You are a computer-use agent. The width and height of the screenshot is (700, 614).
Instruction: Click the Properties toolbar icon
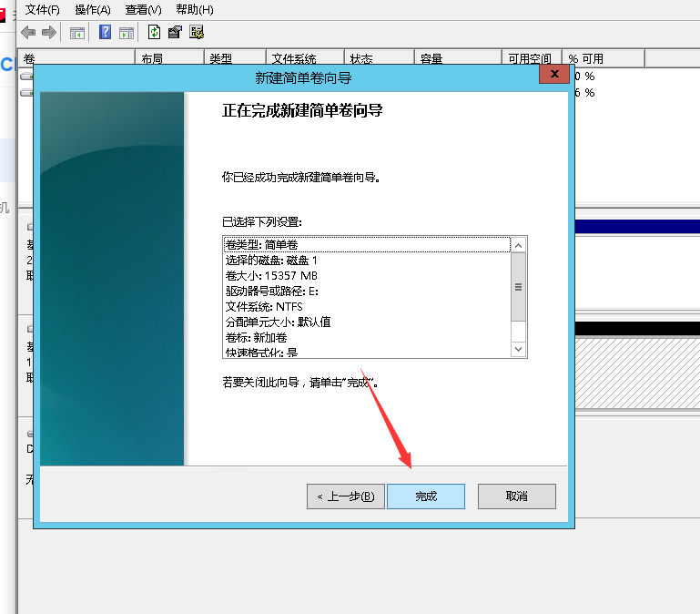pos(176,33)
